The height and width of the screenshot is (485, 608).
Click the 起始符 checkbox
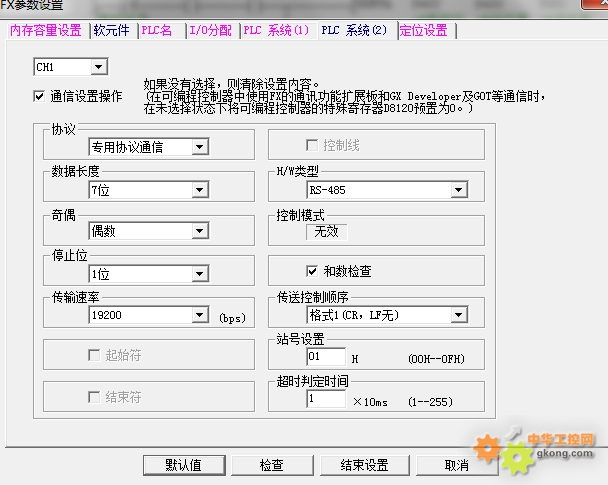[94, 355]
